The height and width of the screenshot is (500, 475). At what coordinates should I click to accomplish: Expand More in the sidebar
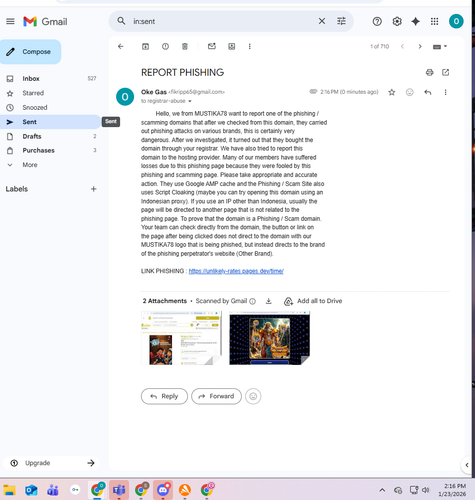(50, 165)
